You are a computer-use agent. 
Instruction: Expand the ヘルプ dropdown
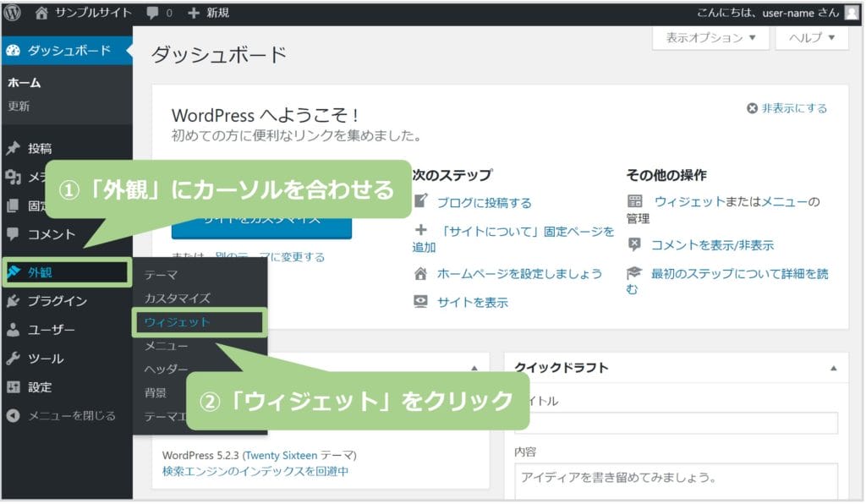click(812, 37)
